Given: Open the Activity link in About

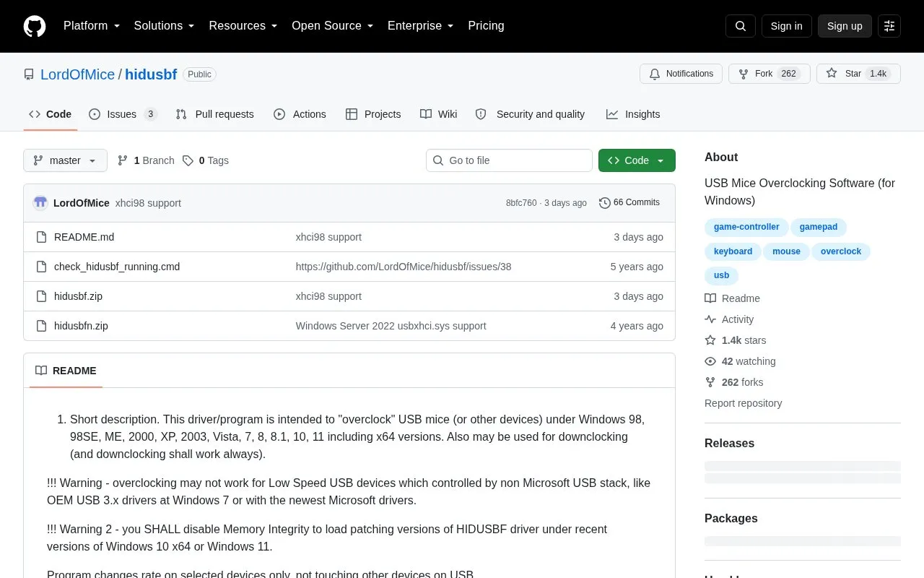Looking at the screenshot, I should point(729,319).
